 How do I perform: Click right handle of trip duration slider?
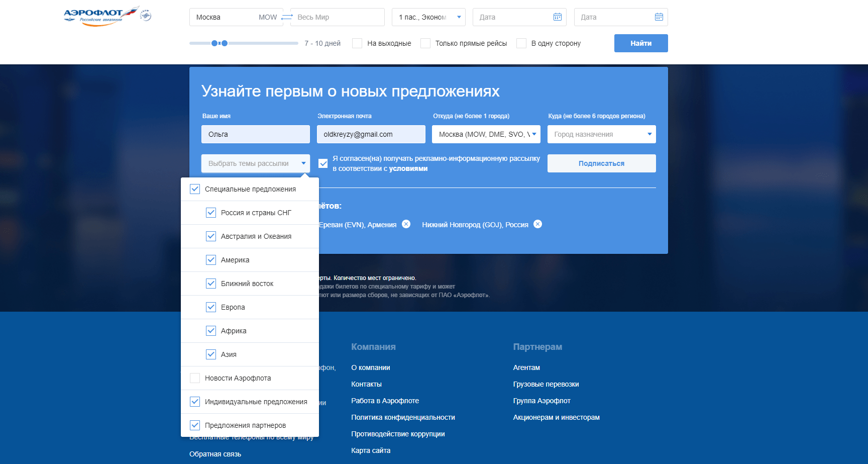(x=225, y=43)
